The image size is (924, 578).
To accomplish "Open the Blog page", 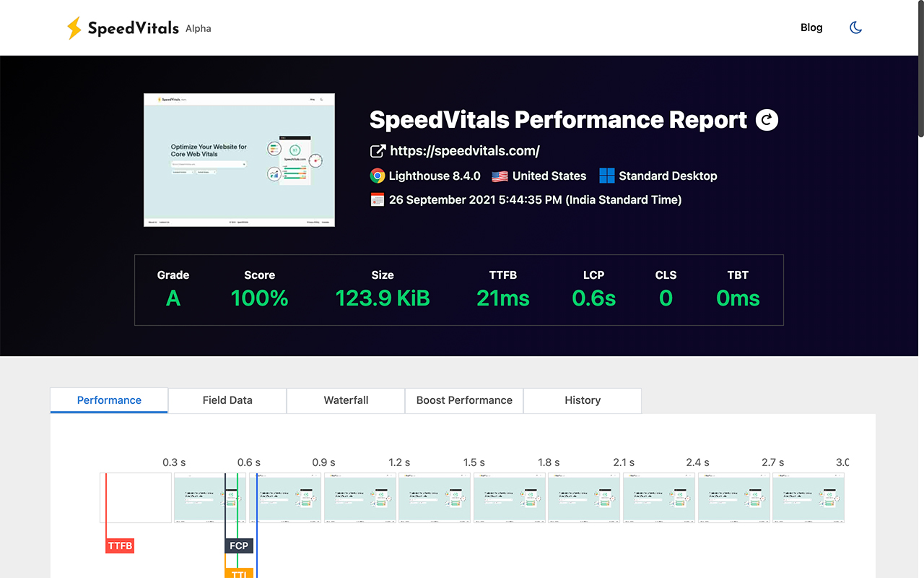I will (x=811, y=27).
